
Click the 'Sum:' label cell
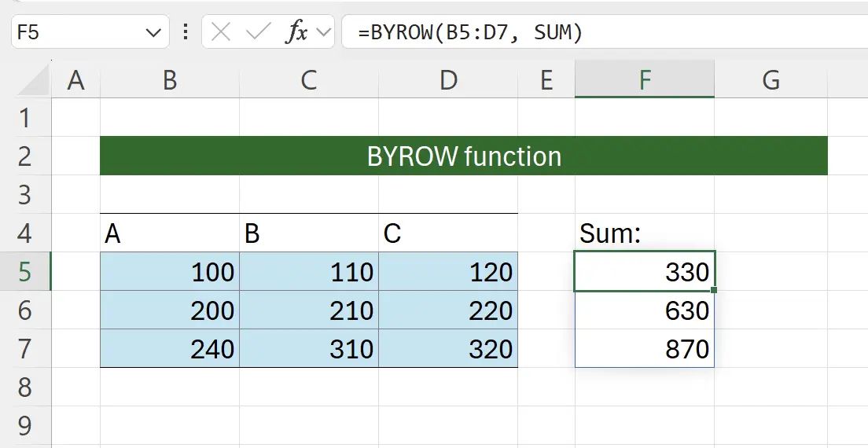(645, 233)
